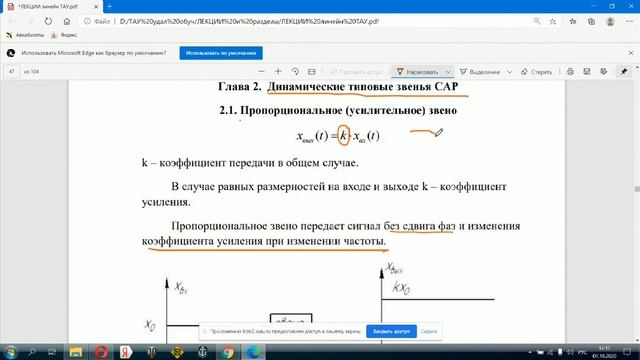Click Закрыть доступ stop sharing button

[391, 331]
